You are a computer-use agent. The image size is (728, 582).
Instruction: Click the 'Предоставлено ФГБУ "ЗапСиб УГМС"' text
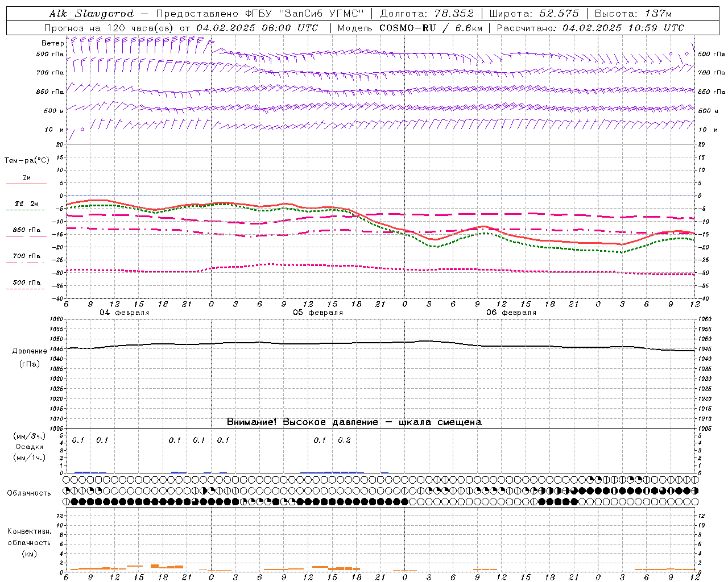pyautogui.click(x=260, y=14)
